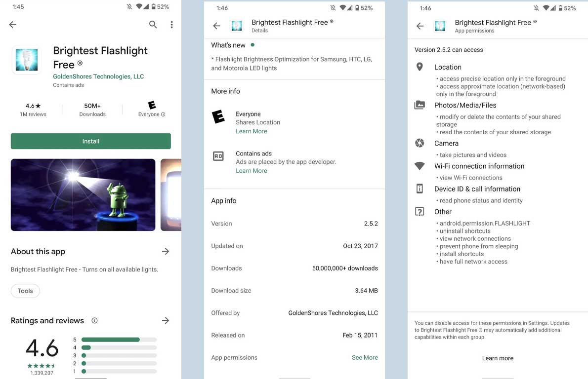Tap the Camera shutter icon
This screenshot has width=588, height=379.
(x=420, y=143)
